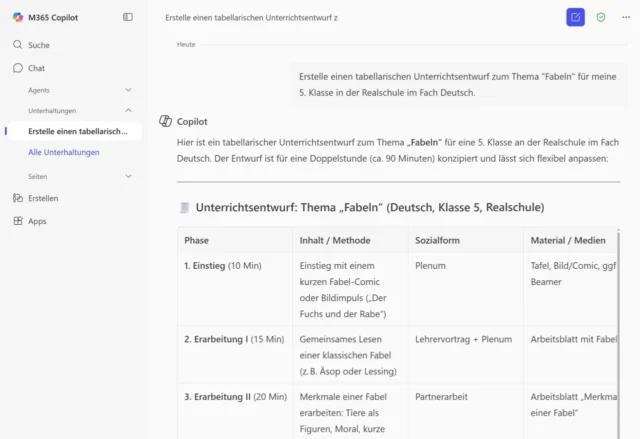Click the Unterrichtsentwurf heading text
640x439 pixels.
pos(370,208)
